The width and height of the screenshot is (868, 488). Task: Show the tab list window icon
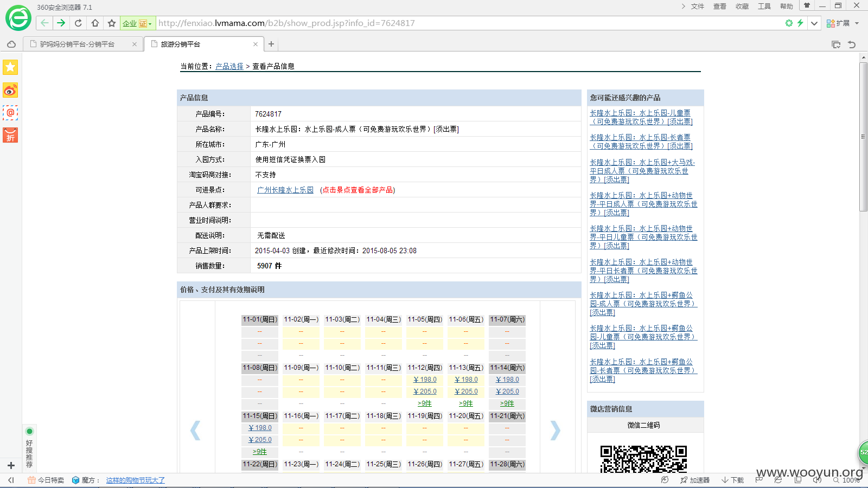[x=836, y=44]
